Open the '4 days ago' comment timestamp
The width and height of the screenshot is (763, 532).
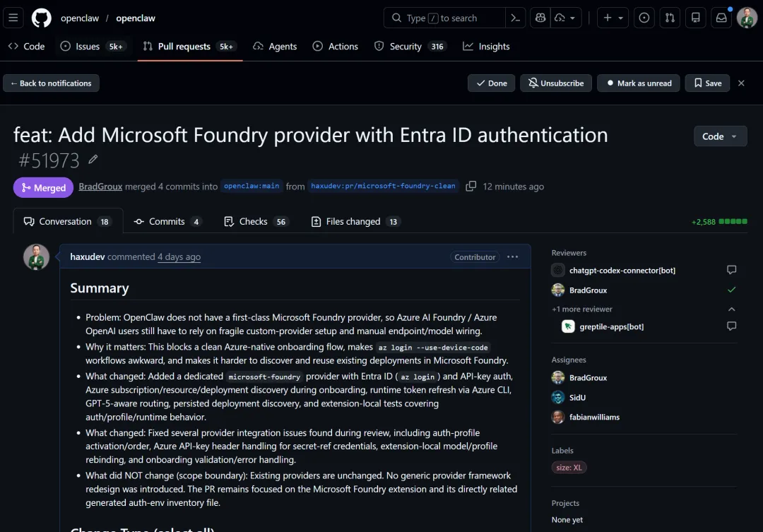click(179, 256)
